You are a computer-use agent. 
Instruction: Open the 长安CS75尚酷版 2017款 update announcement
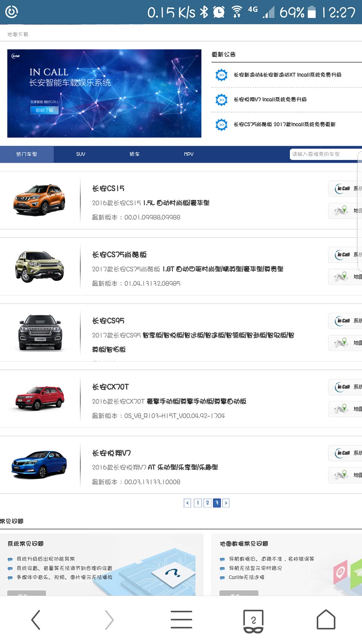(284, 124)
